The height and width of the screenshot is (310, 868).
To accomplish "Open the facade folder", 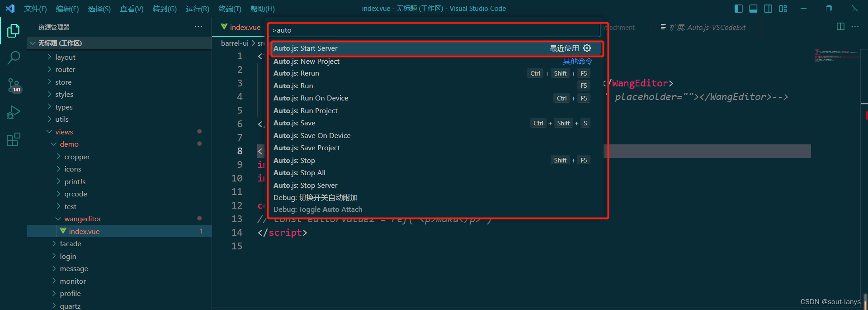I will (119, 243).
